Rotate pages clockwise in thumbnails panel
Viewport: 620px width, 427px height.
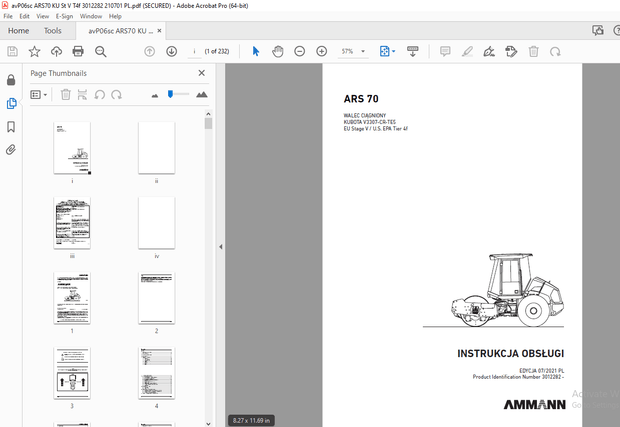click(x=116, y=94)
